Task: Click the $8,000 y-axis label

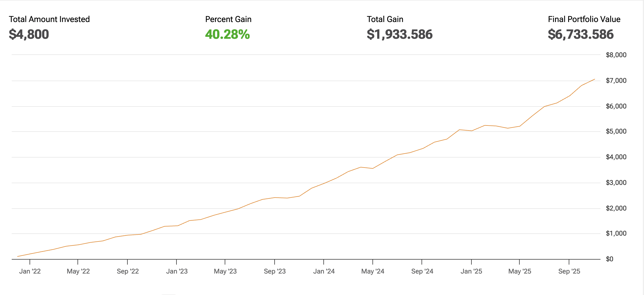Action: 616,55
